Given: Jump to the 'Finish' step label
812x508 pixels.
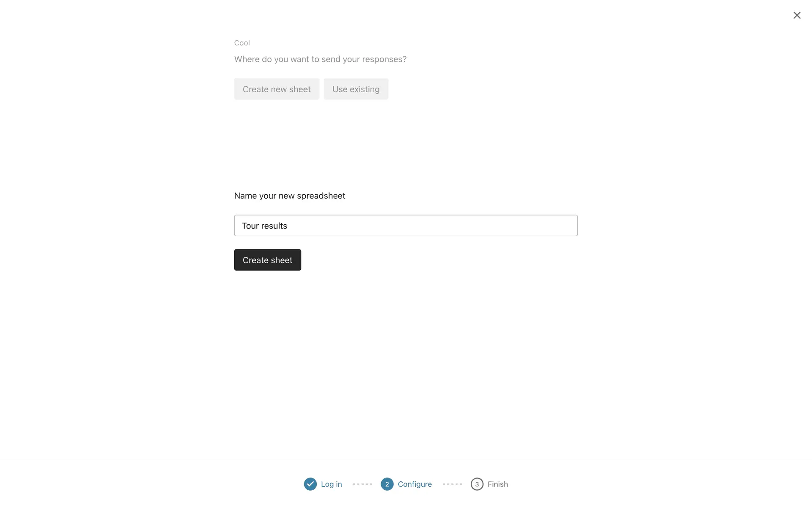Looking at the screenshot, I should click(x=497, y=484).
